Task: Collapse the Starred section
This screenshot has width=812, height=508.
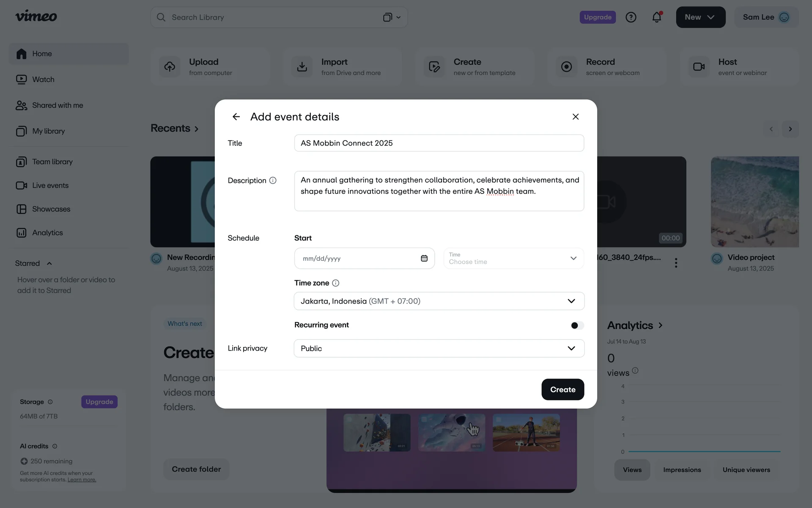Action: tap(49, 263)
